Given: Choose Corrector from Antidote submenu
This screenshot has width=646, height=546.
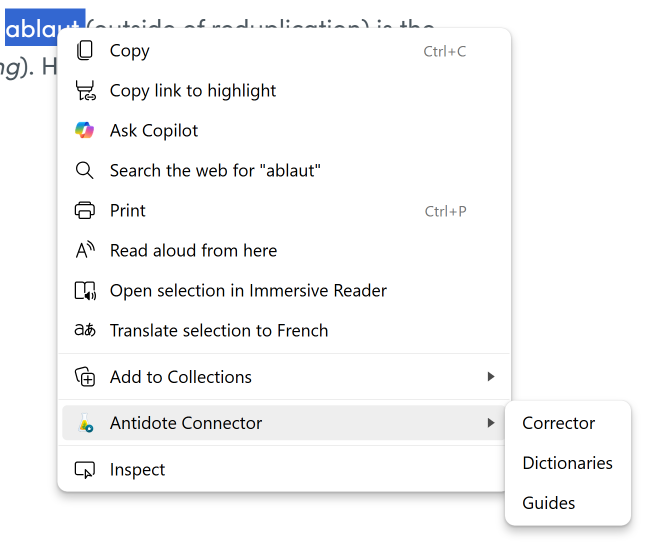Looking at the screenshot, I should 558,423.
